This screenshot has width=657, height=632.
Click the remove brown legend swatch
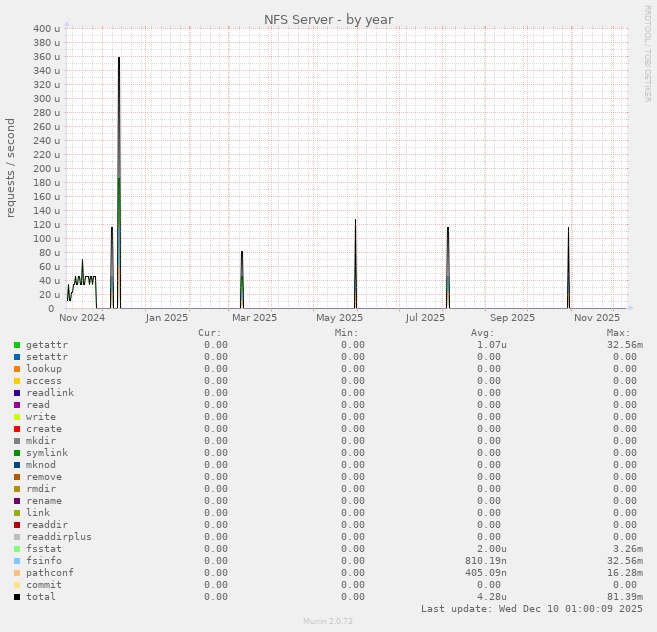point(17,477)
